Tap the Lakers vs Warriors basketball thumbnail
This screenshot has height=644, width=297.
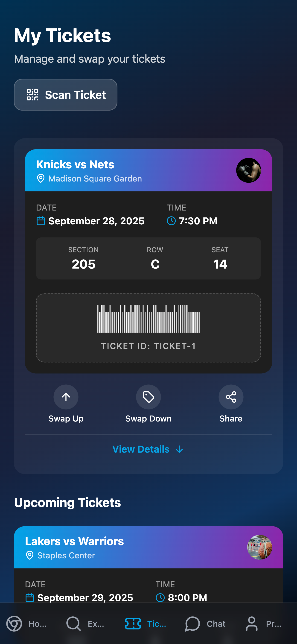click(259, 547)
